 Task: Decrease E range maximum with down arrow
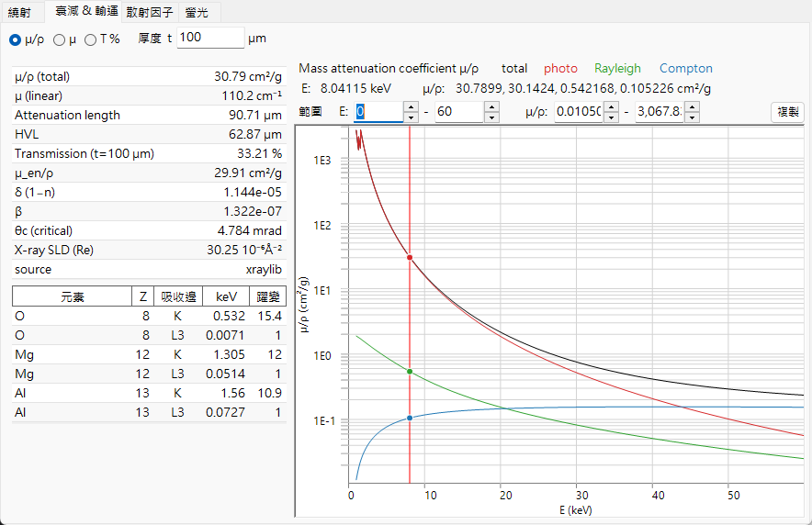[491, 117]
